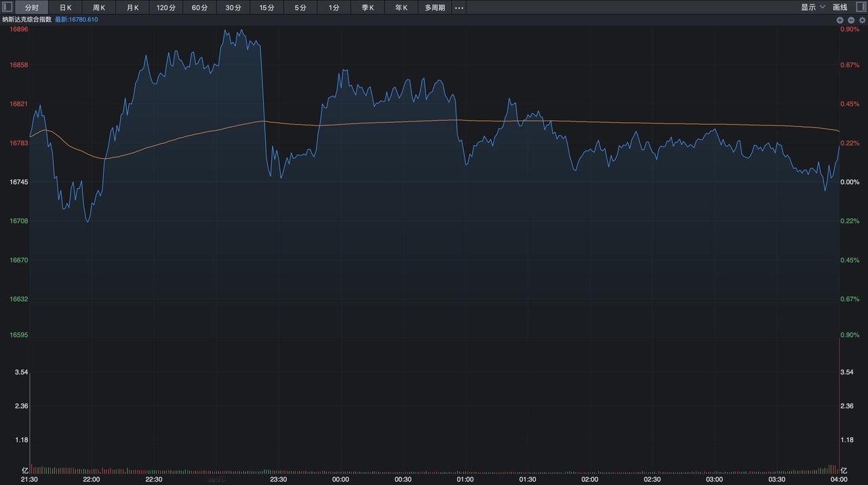Click the 最新:16780.610 value
Image resolution: width=868 pixels, height=485 pixels.
(x=77, y=20)
